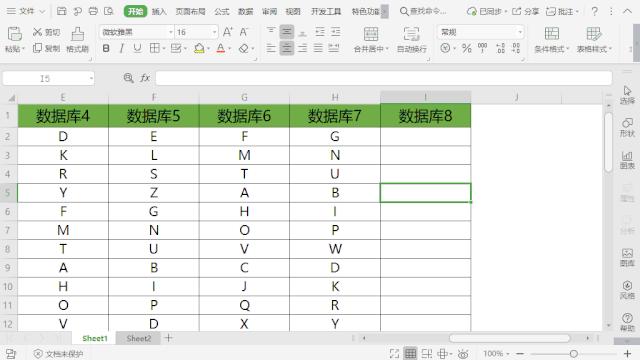
Task: Expand the font name dropdown
Action: 171,32
